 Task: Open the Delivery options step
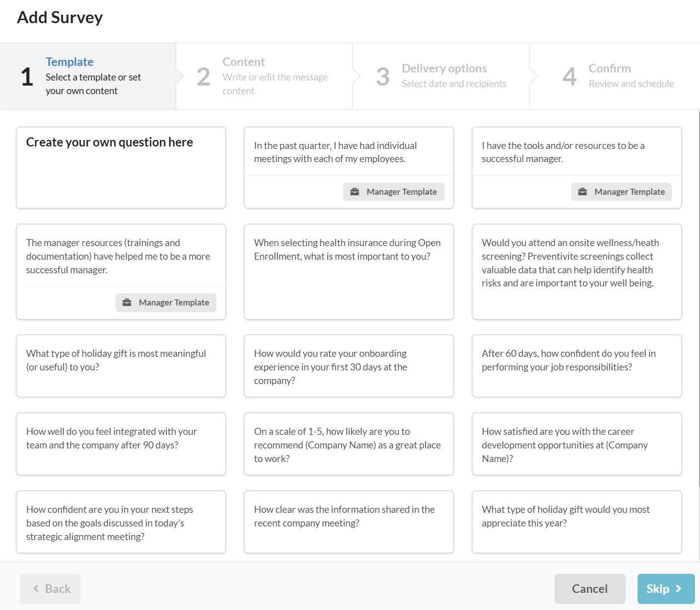click(x=441, y=76)
